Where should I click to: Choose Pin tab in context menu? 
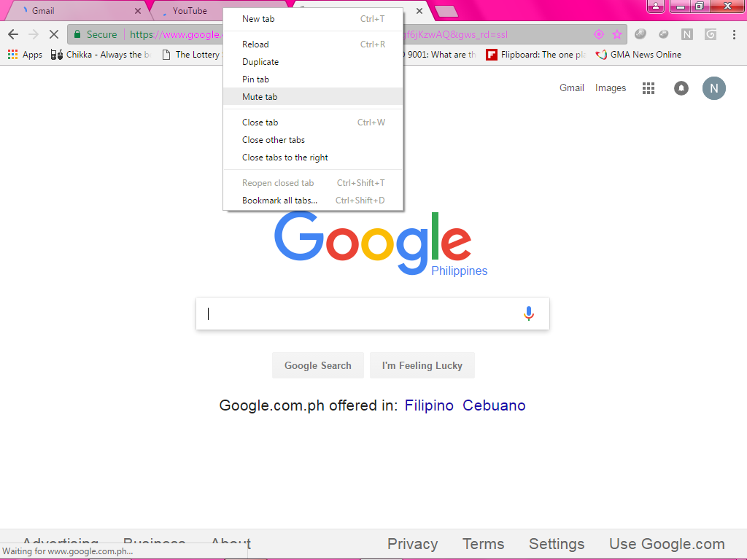coord(313,79)
